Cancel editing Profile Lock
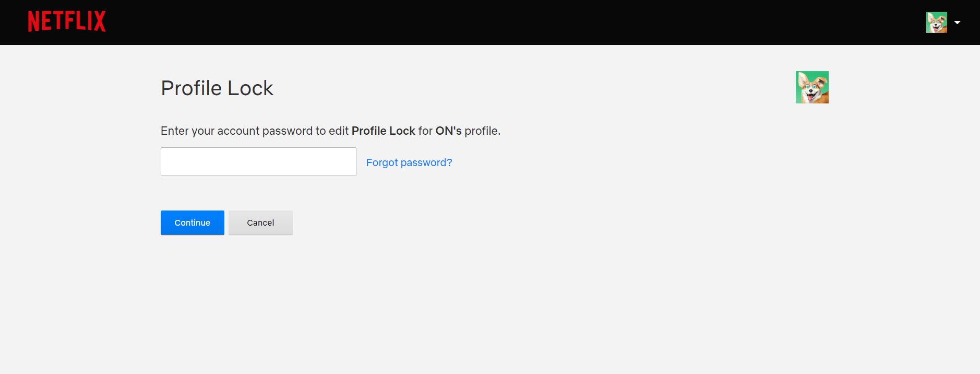 pyautogui.click(x=260, y=223)
